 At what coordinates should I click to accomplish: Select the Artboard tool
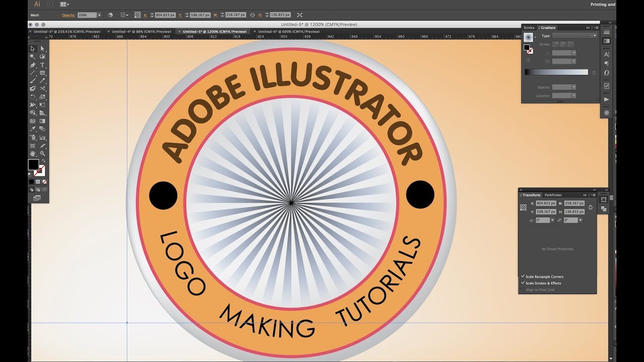(33, 145)
